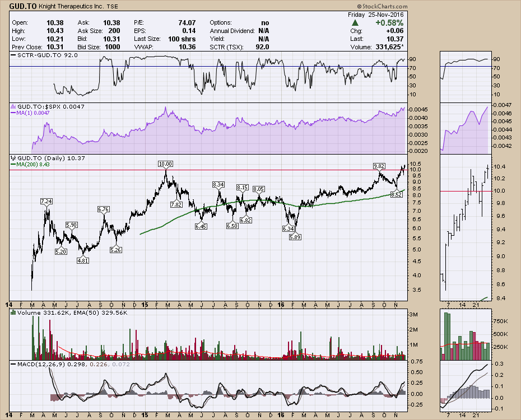
Task: Click the '16' year marker on the time axis
Action: (281, 305)
